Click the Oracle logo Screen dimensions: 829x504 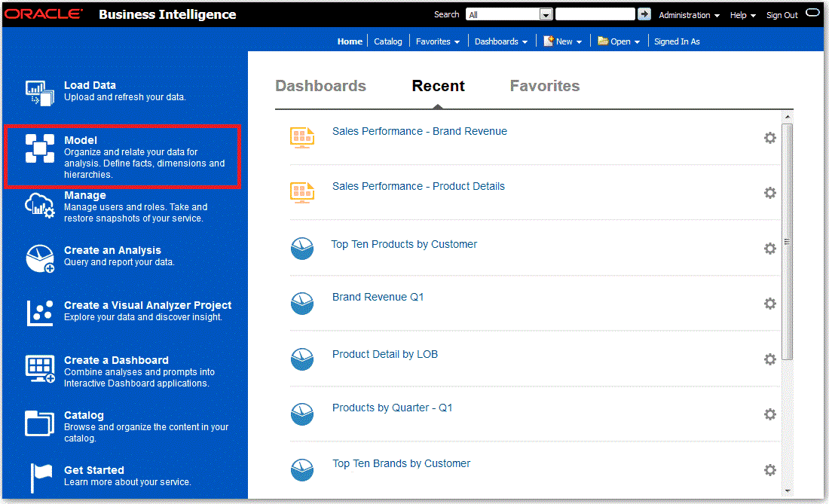tap(44, 14)
